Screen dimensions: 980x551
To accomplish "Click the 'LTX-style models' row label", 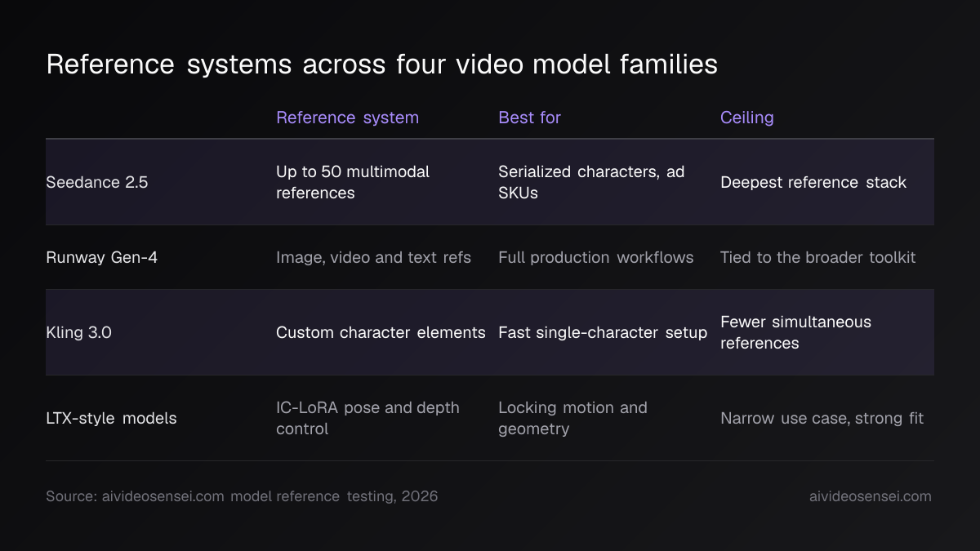I will point(112,418).
